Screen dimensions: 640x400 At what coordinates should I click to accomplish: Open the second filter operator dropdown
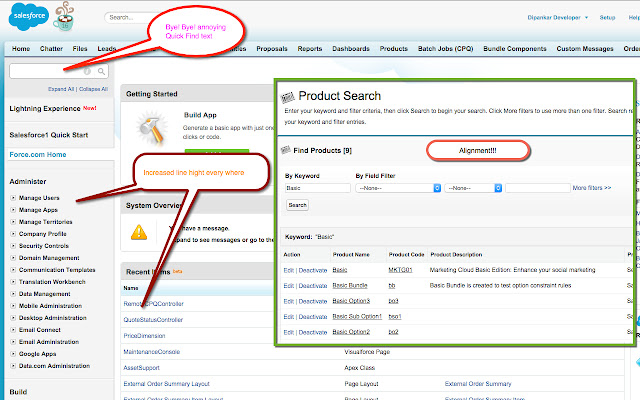coord(473,188)
